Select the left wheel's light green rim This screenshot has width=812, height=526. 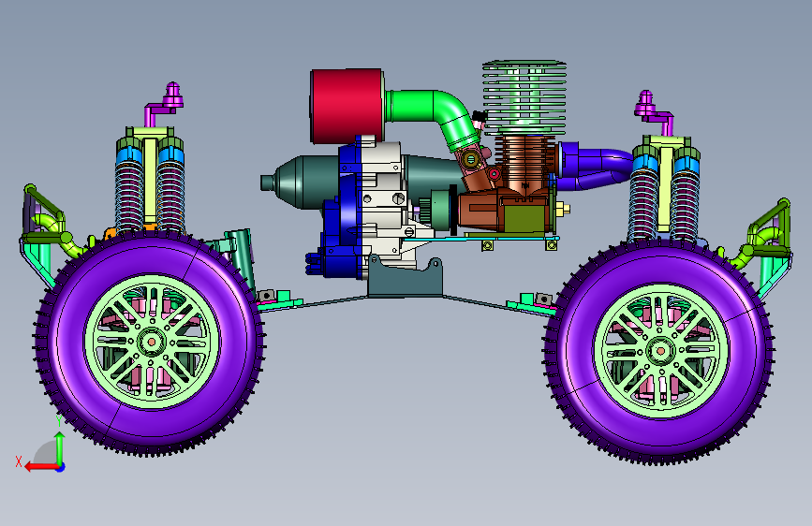(152, 342)
